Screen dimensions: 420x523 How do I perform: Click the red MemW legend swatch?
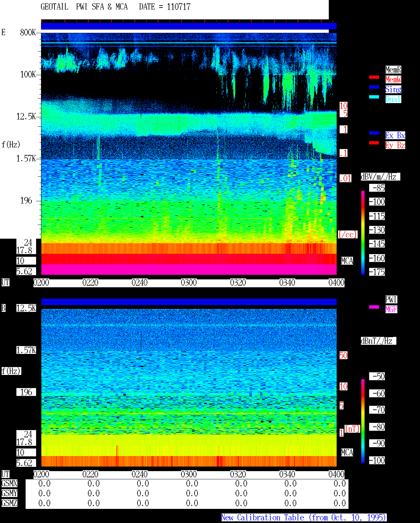pyautogui.click(x=374, y=77)
